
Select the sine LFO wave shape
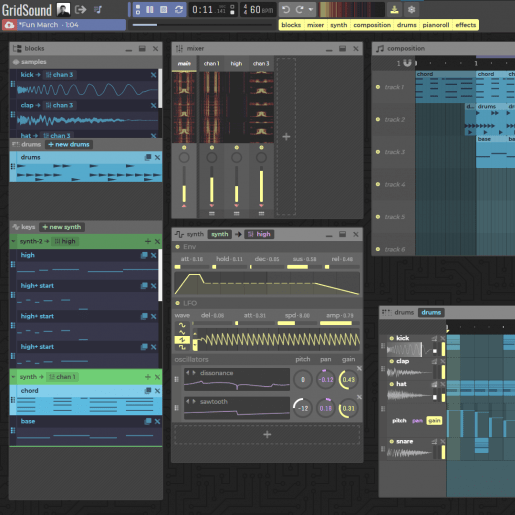click(182, 325)
